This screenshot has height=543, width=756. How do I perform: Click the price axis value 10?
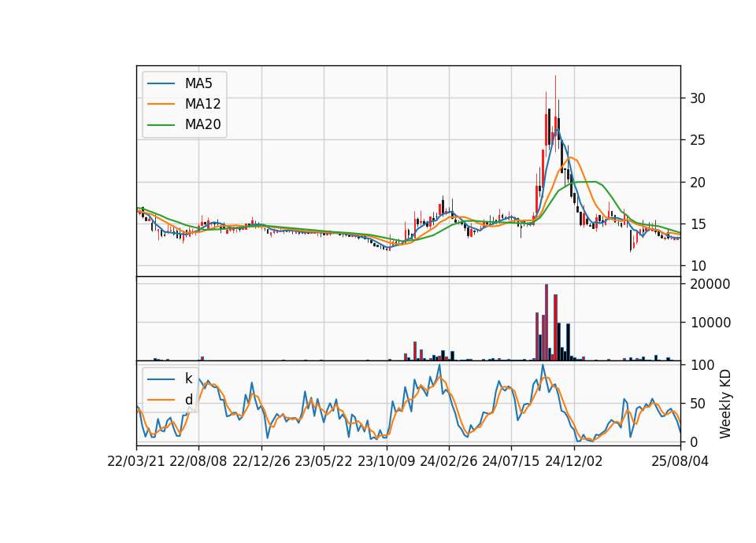pos(698,266)
